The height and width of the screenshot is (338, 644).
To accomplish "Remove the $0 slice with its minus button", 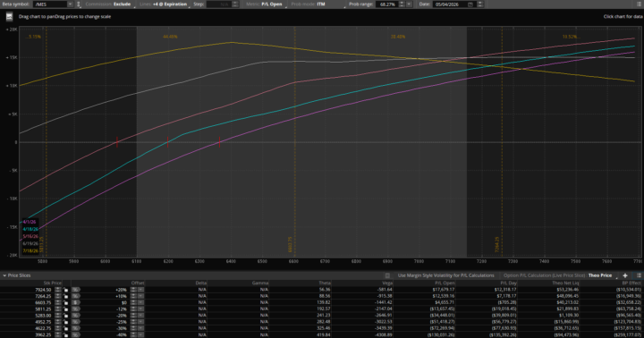I will pyautogui.click(x=140, y=302).
